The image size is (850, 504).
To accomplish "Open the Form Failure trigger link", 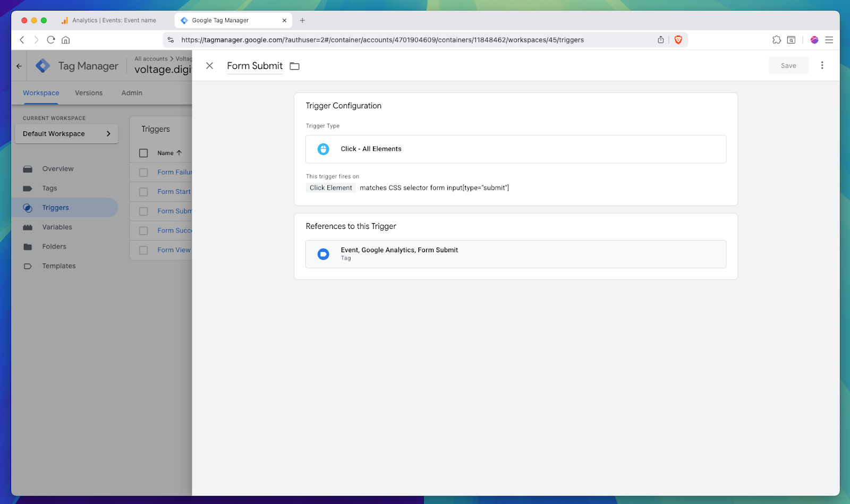I will (175, 173).
